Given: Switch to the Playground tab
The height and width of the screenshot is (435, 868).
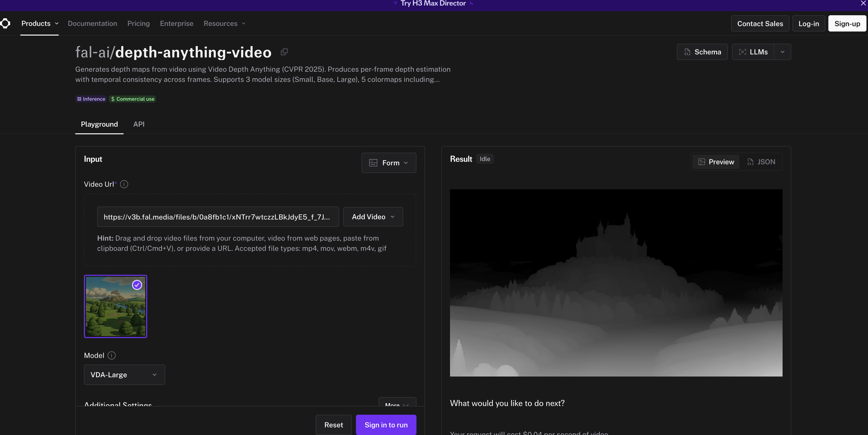Looking at the screenshot, I should pyautogui.click(x=99, y=124).
